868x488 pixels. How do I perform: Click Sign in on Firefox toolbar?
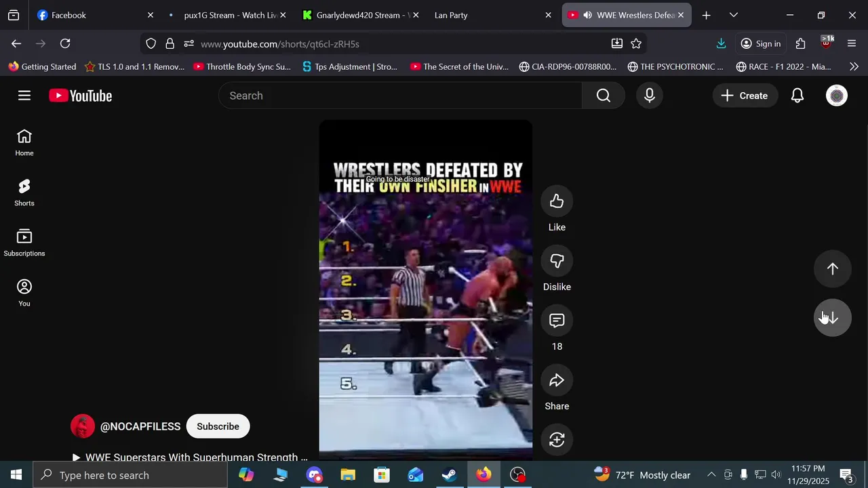click(x=761, y=43)
